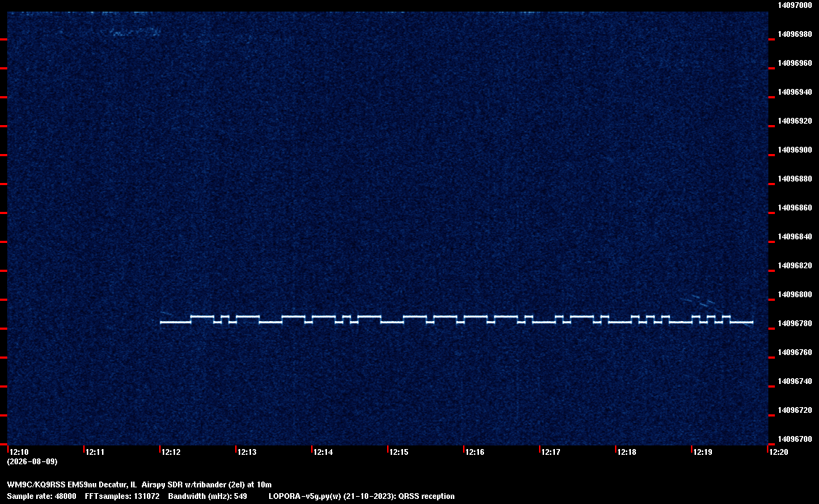Image resolution: width=819 pixels, height=504 pixels.
Task: Click the 12:10 time axis label
Action: [20, 452]
